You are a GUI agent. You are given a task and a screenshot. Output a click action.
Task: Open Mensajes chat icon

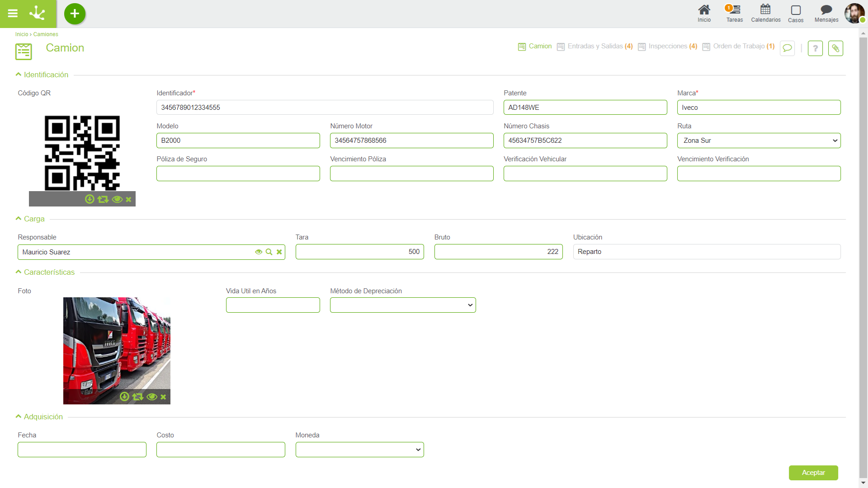pos(826,14)
